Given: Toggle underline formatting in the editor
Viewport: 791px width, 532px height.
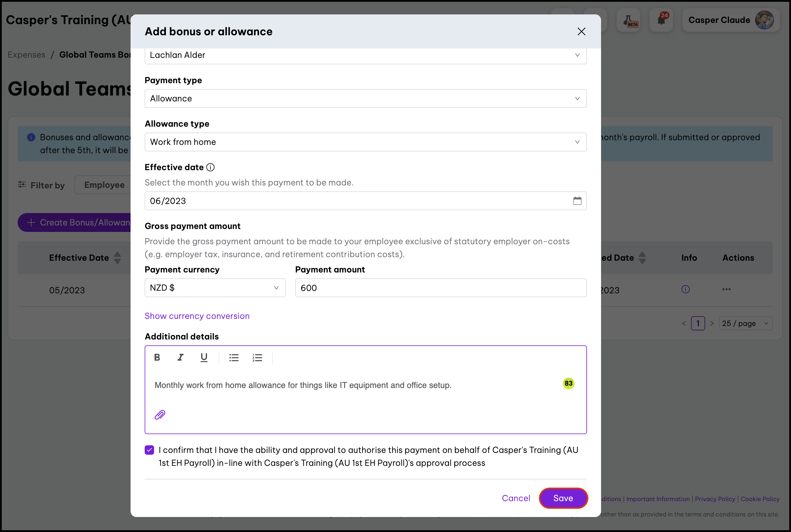Looking at the screenshot, I should pyautogui.click(x=203, y=357).
